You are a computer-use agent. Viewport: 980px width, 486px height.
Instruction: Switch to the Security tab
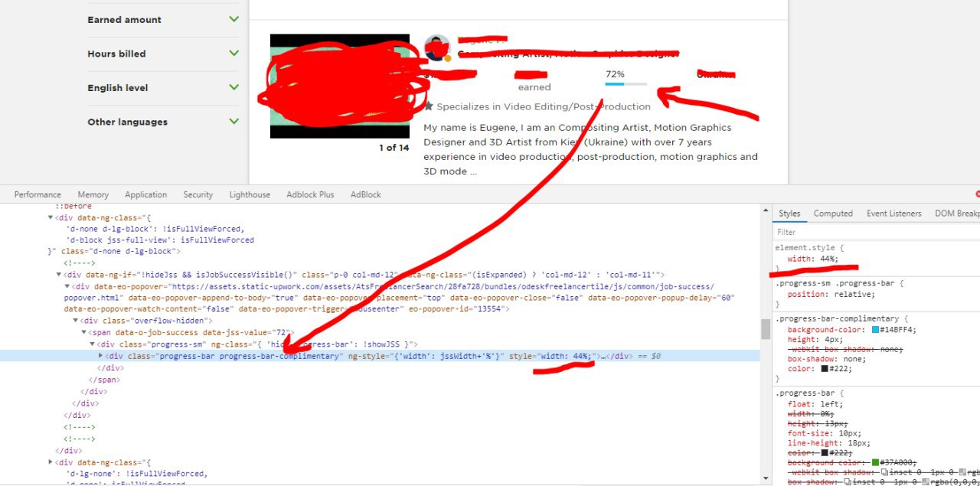pyautogui.click(x=198, y=194)
